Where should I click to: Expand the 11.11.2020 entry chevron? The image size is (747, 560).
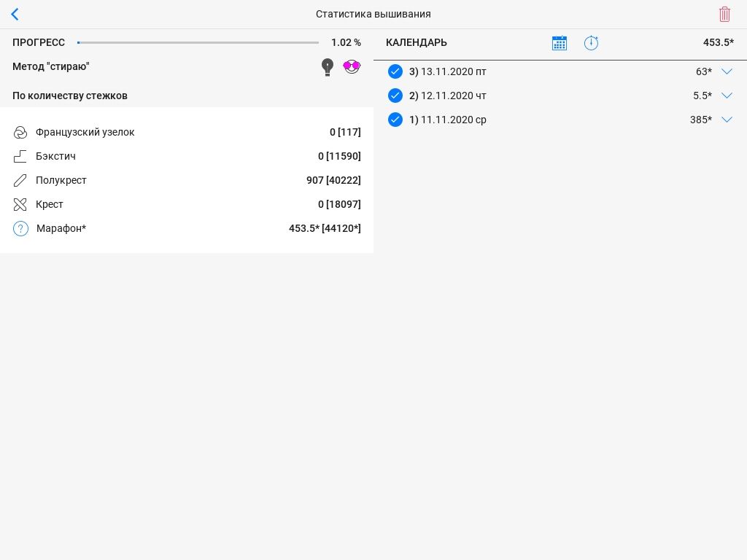click(x=727, y=120)
